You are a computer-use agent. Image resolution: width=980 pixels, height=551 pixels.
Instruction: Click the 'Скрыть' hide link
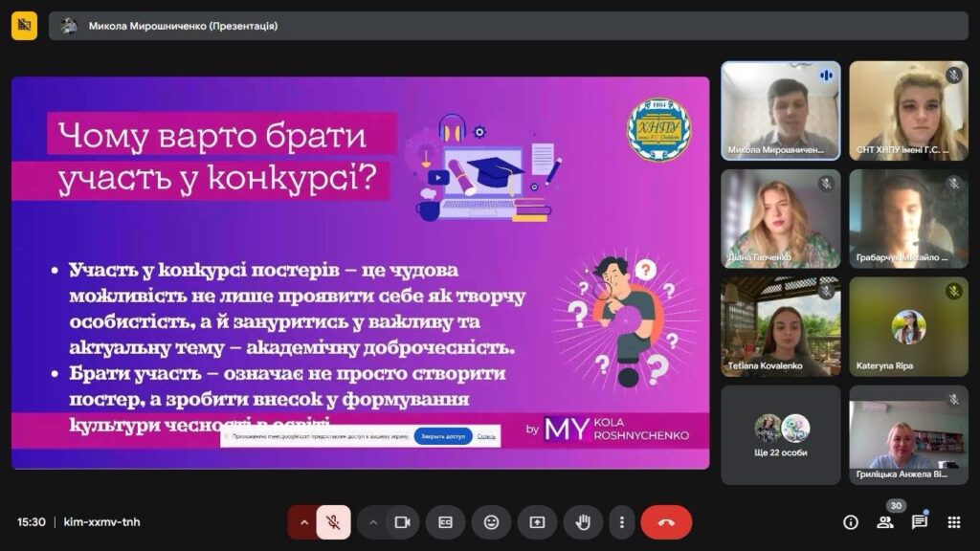point(486,436)
